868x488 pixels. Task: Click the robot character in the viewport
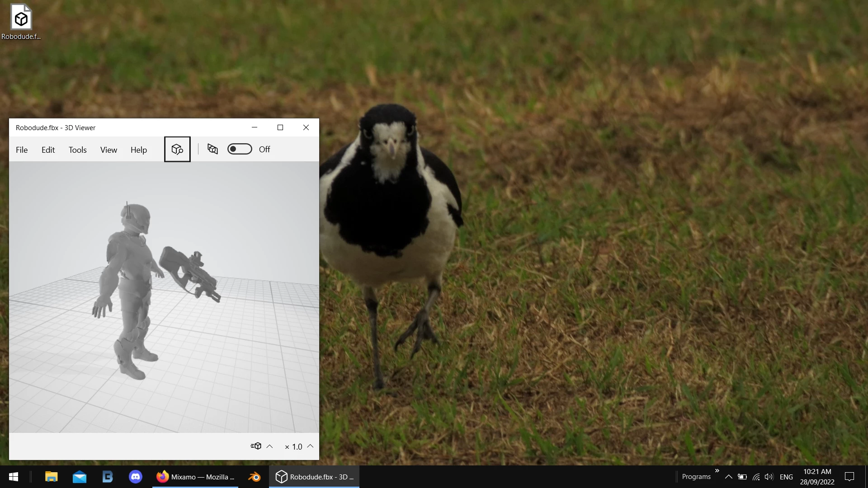point(129,280)
